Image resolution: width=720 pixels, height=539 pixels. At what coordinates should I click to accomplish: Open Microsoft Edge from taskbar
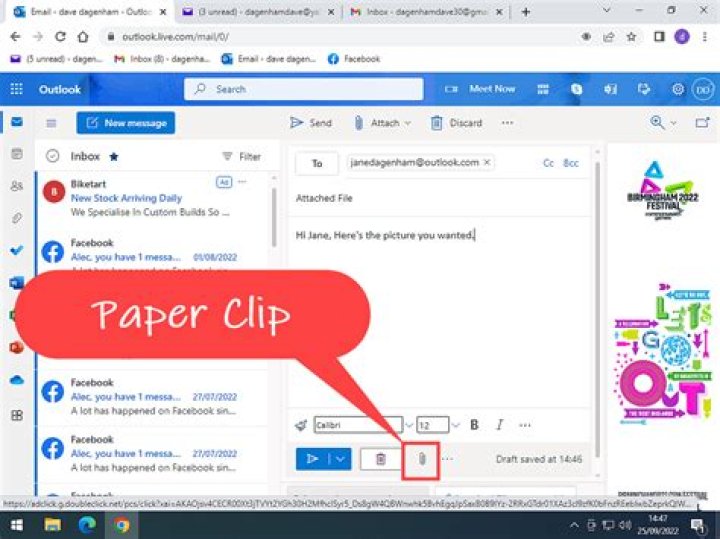coord(87,525)
